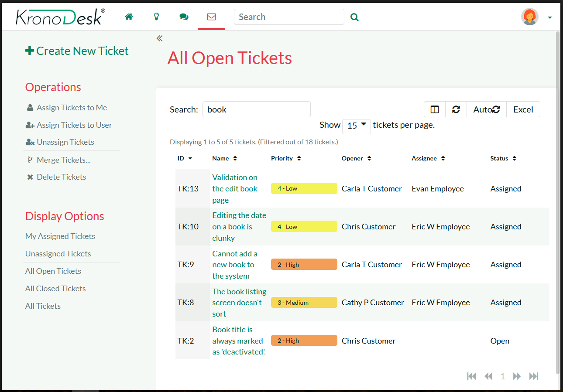Show My Assigned Tickets view

coord(60,236)
